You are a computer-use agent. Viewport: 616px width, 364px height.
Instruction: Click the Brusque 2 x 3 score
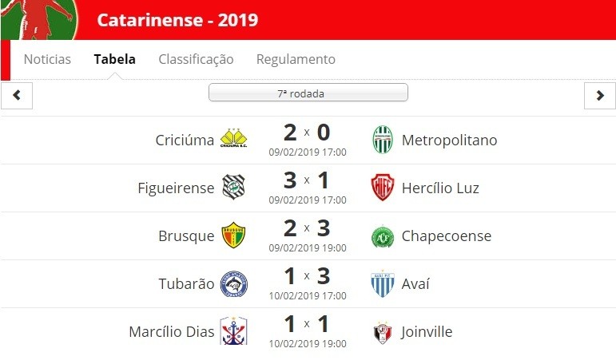[x=308, y=228]
